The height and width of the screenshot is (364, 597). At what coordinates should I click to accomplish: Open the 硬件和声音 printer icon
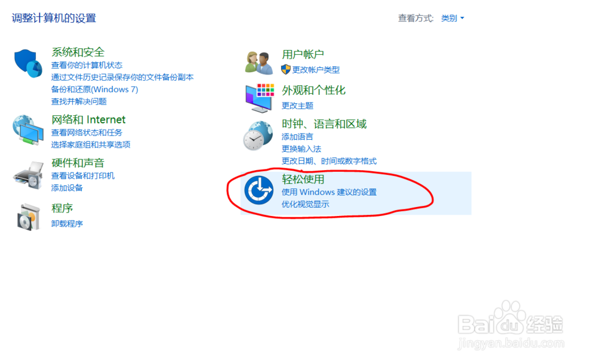(28, 175)
